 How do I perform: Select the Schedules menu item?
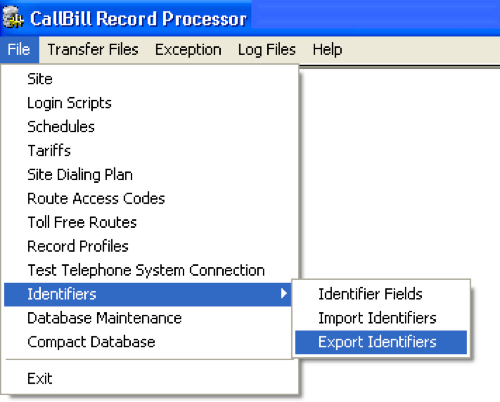tap(149, 127)
